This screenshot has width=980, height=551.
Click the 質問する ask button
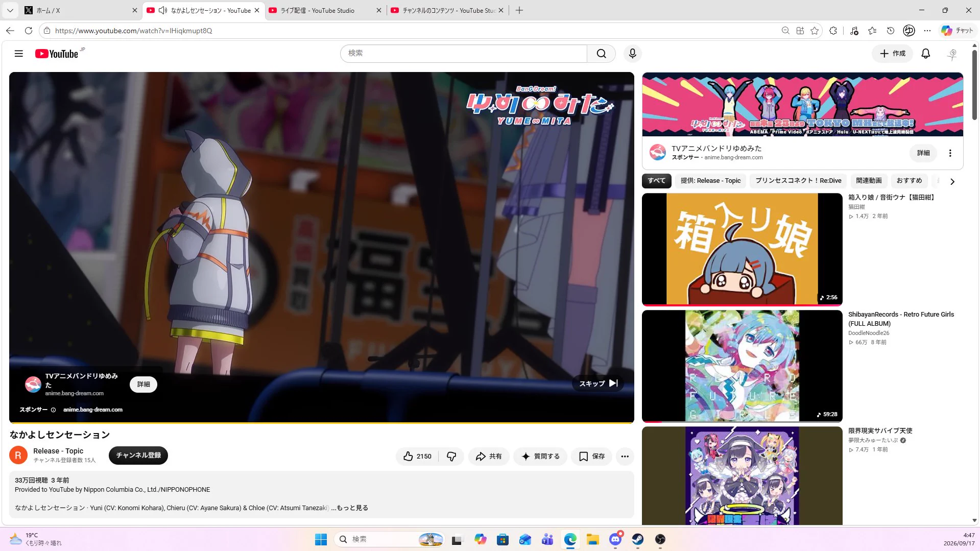tap(540, 457)
